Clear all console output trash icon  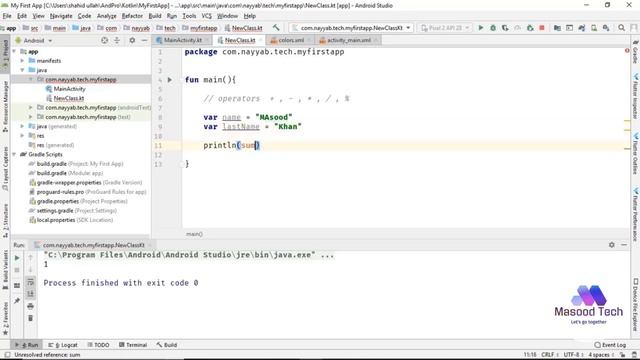click(x=31, y=318)
